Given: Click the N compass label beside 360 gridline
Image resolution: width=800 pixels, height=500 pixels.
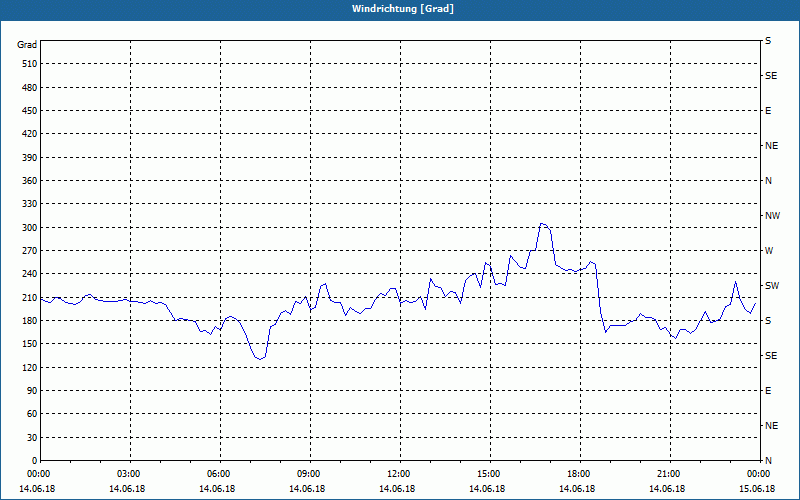Looking at the screenshot, I should 768,181.
